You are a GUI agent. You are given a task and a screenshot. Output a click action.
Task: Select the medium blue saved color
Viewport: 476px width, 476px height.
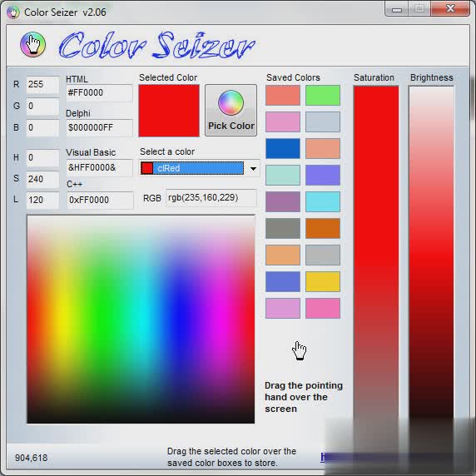point(283,282)
